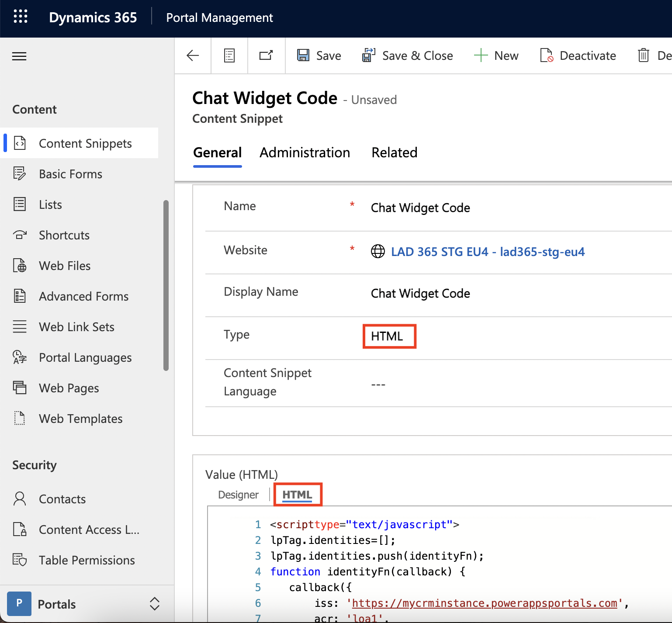This screenshot has width=672, height=623.
Task: Click the Web Pages sidebar icon
Action: pyautogui.click(x=20, y=388)
